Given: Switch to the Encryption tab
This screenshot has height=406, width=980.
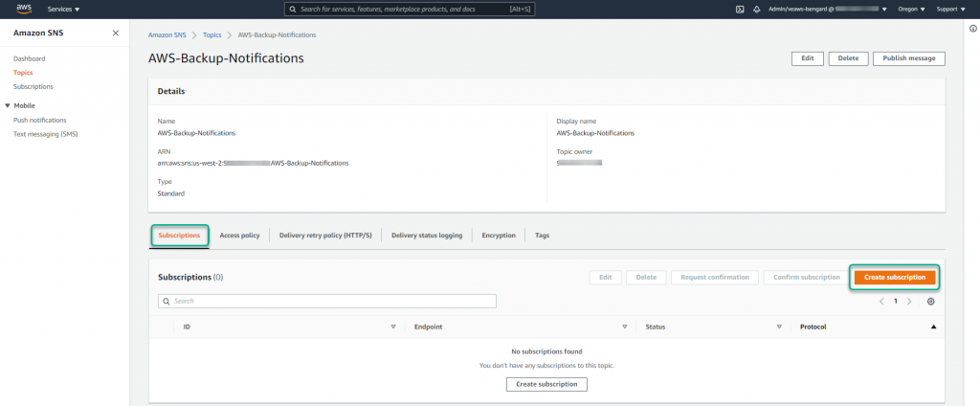Looking at the screenshot, I should tap(499, 236).
